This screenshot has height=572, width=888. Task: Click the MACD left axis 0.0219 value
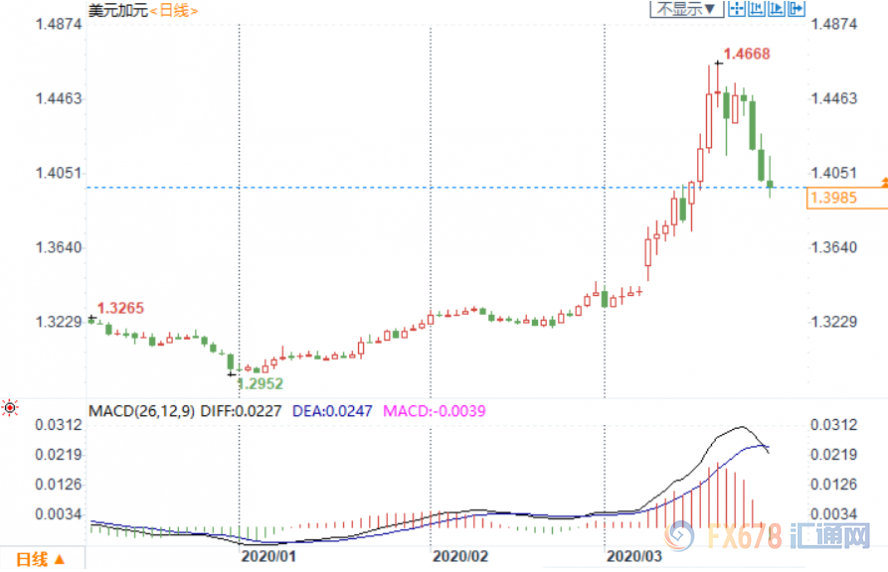coord(58,454)
